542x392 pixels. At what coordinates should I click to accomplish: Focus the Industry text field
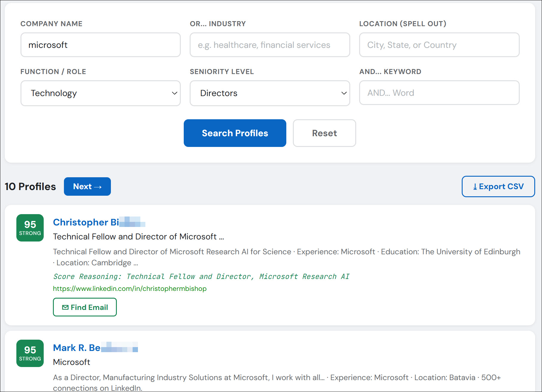point(270,45)
